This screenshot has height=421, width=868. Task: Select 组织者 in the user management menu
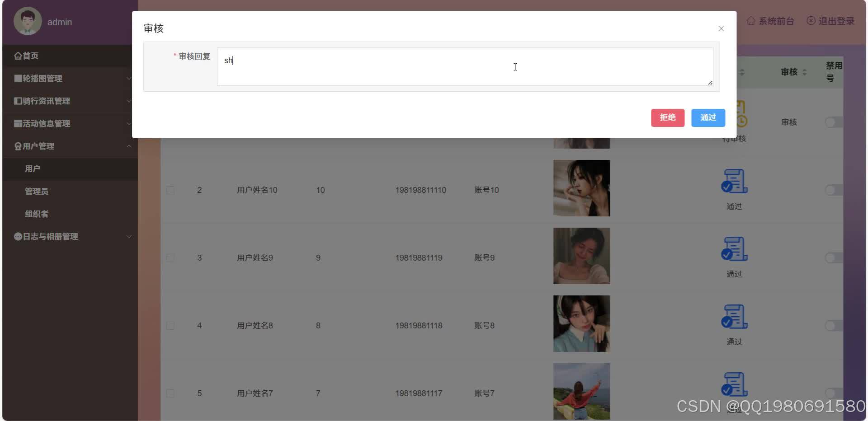[36, 214]
